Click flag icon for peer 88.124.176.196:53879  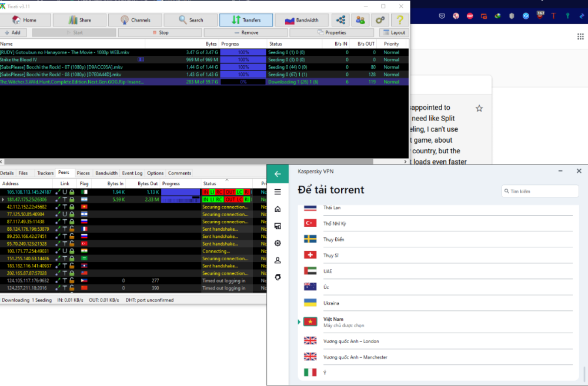click(x=84, y=229)
